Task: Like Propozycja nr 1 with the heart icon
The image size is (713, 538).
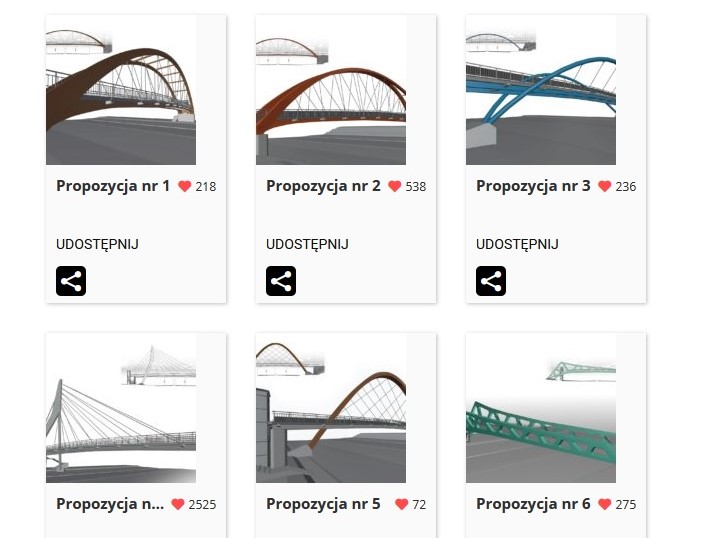Action: click(185, 186)
